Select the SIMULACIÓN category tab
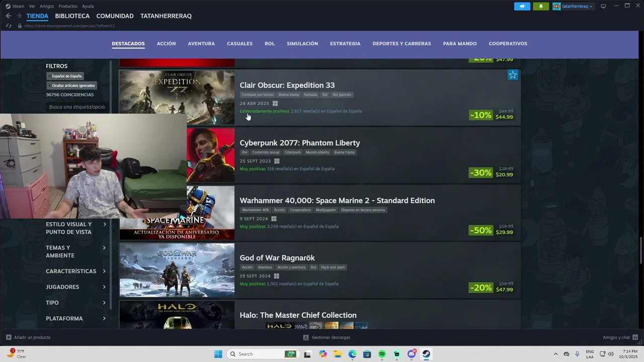This screenshot has width=644, height=362. [302, 44]
